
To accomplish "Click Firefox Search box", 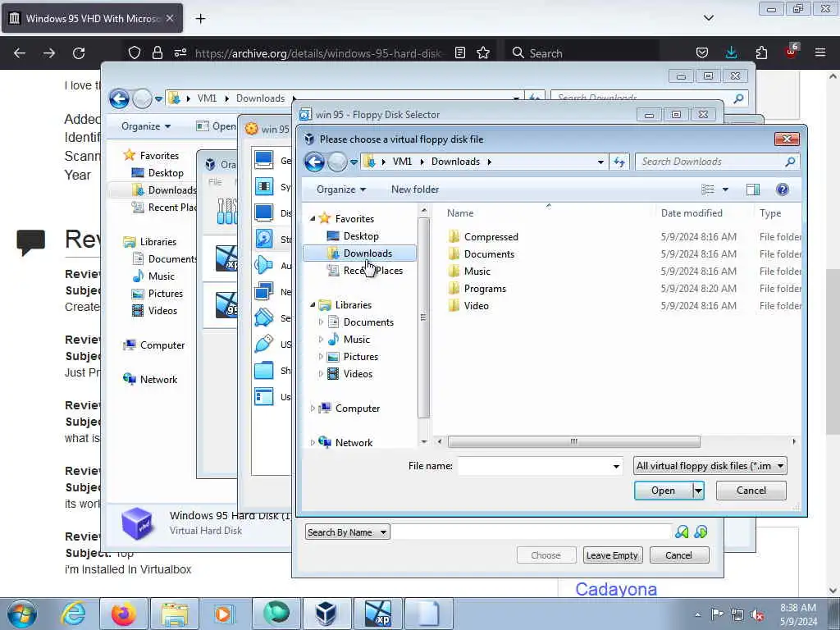I will point(582,53).
